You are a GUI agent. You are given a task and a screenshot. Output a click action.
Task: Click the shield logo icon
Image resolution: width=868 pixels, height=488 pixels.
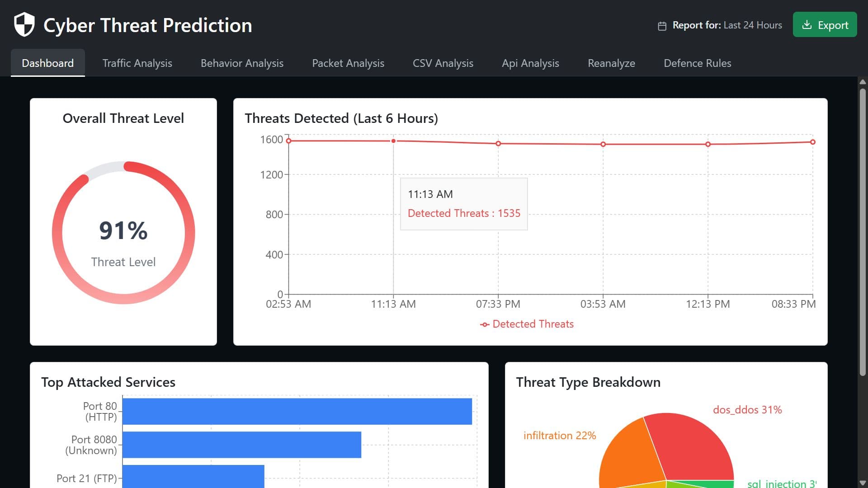(24, 25)
